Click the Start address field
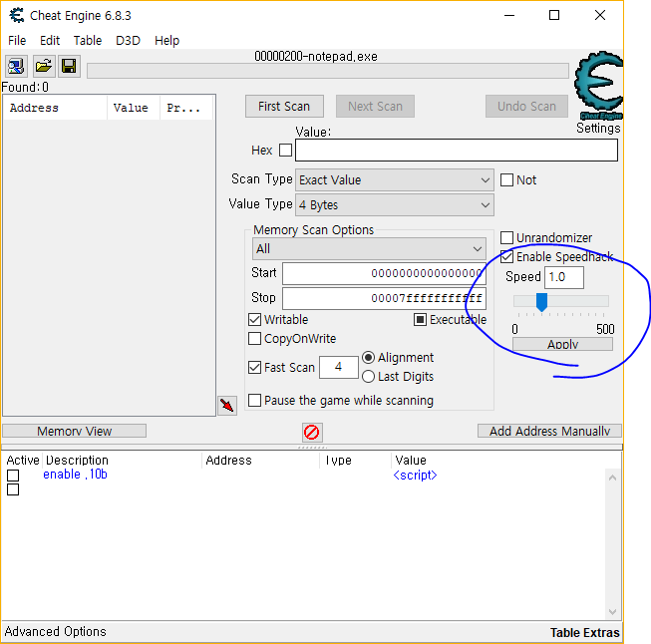 (x=384, y=273)
